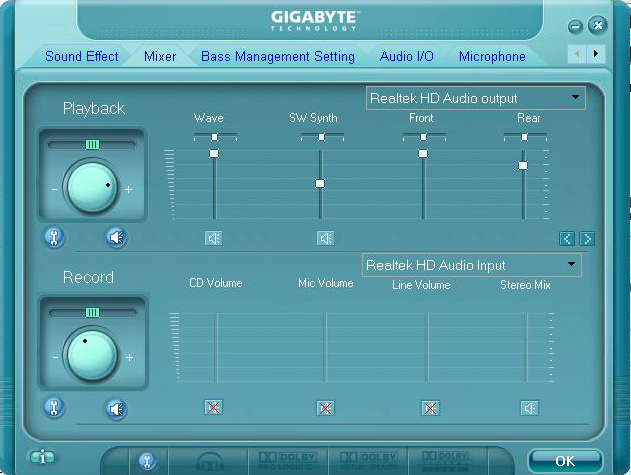Click the Playback volume knob
This screenshot has width=631, height=475.
click(92, 186)
